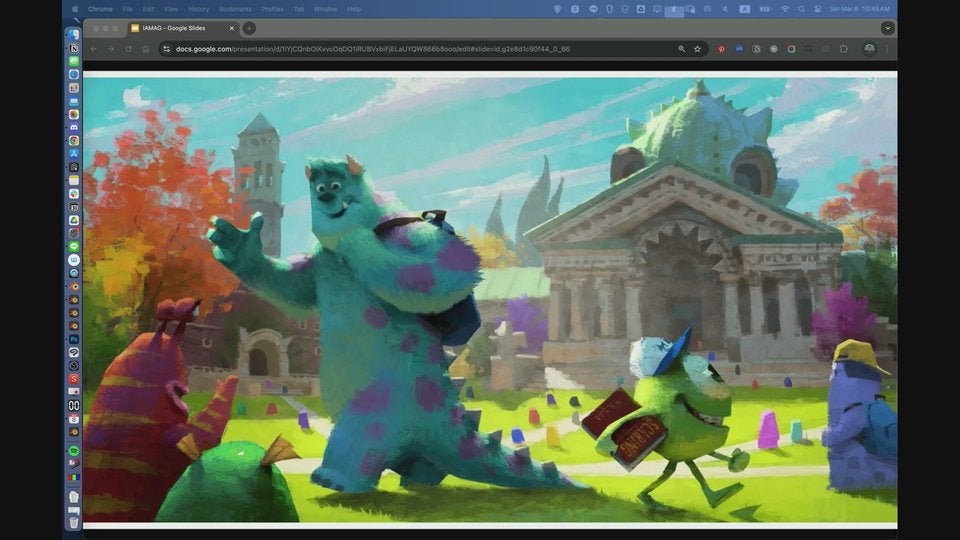Open the View menu
Viewport: 960px width, 540px height.
[x=171, y=9]
